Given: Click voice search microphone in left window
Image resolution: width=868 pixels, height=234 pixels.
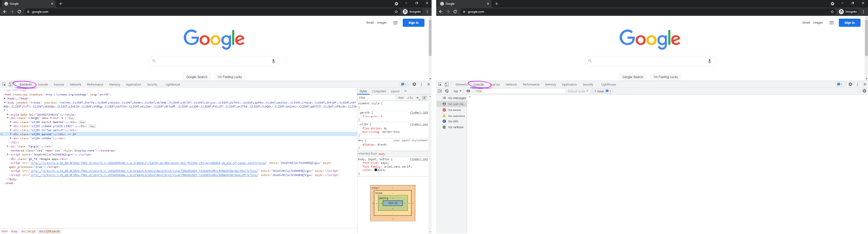Looking at the screenshot, I should 273,61.
